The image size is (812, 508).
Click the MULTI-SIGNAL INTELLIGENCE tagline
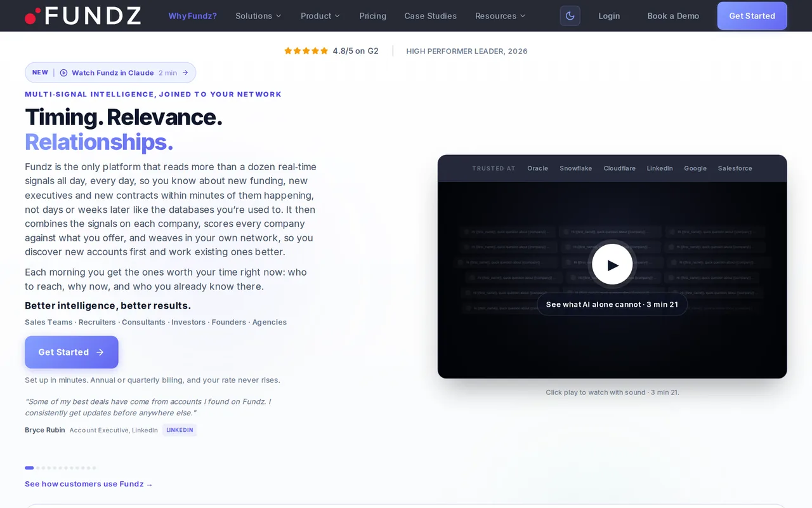pos(154,95)
